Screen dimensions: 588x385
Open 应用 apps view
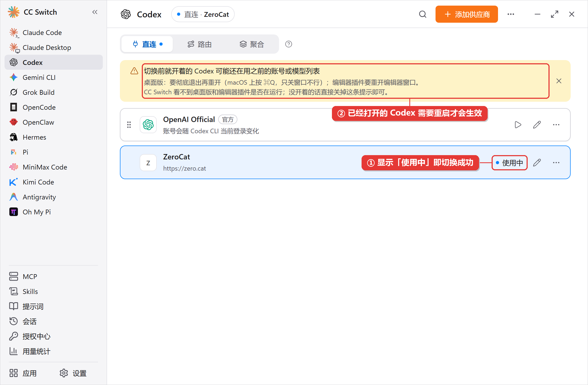click(23, 373)
